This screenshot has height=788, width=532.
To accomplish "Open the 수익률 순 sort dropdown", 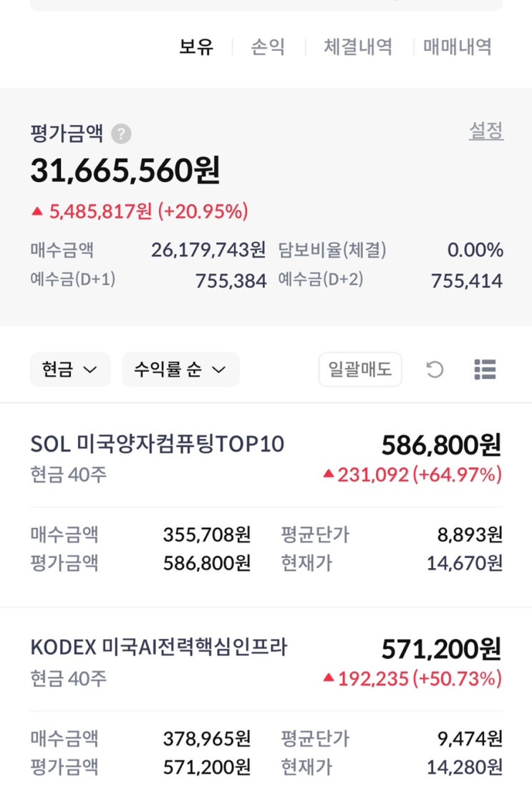I will coord(180,370).
